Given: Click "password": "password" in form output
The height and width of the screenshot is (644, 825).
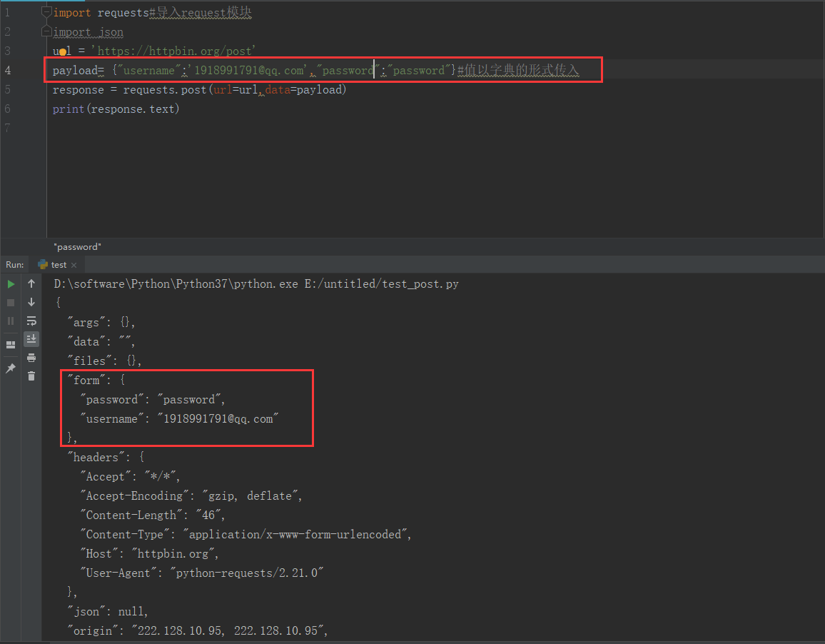Looking at the screenshot, I should point(153,400).
